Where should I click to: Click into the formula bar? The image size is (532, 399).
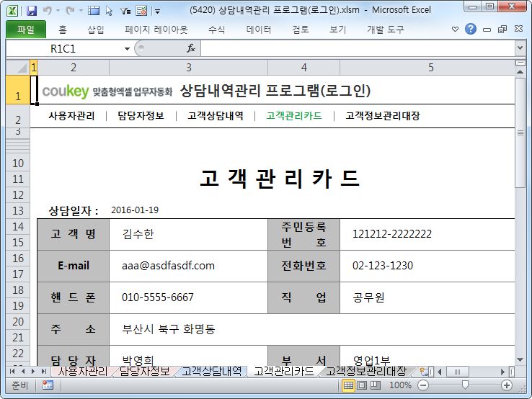358,48
